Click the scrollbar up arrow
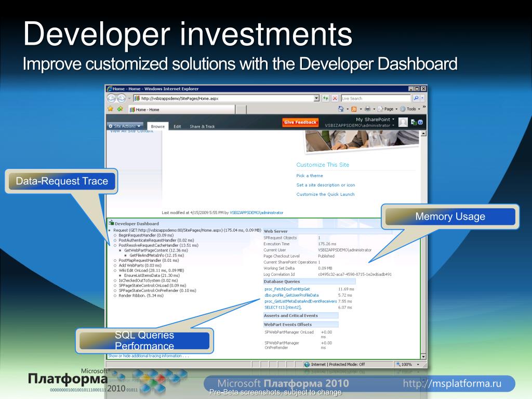 click(x=423, y=134)
